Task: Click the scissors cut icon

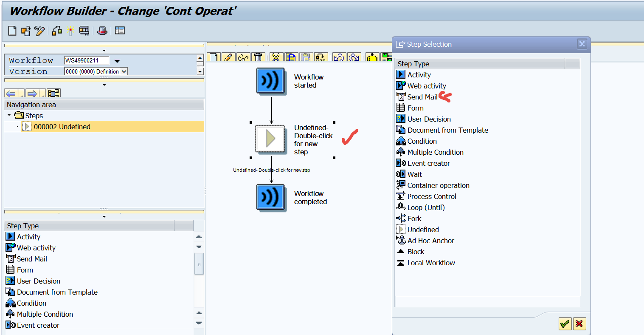Action: click(276, 57)
